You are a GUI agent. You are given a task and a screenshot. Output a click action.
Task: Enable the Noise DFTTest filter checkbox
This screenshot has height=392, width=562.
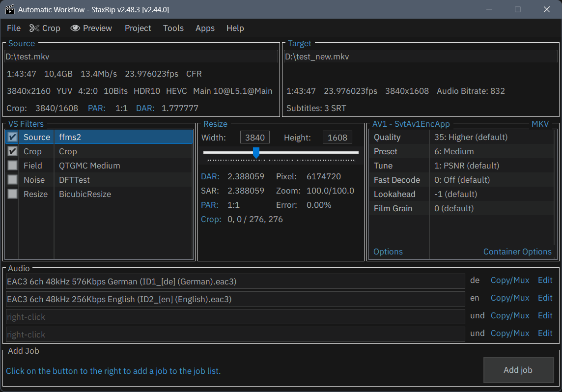coord(13,180)
